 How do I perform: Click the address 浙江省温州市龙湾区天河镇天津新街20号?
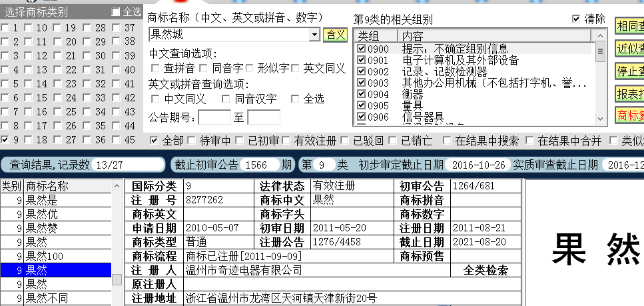(281, 298)
